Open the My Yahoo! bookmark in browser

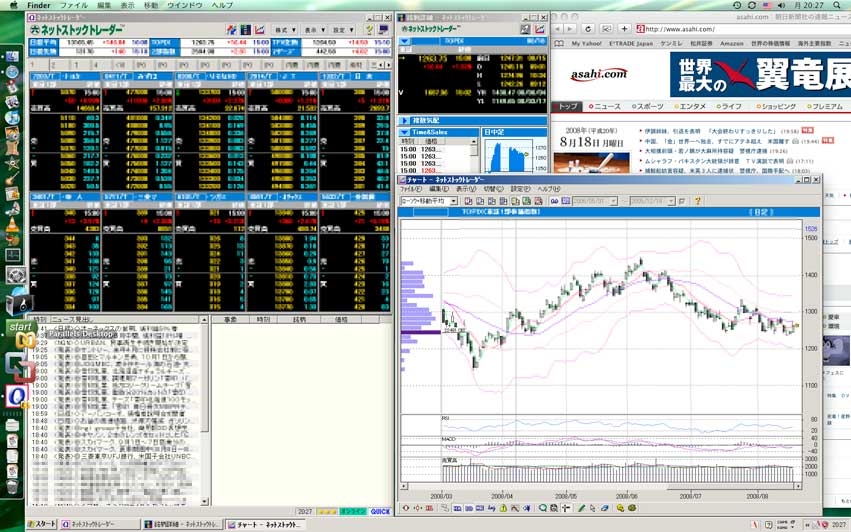586,43
